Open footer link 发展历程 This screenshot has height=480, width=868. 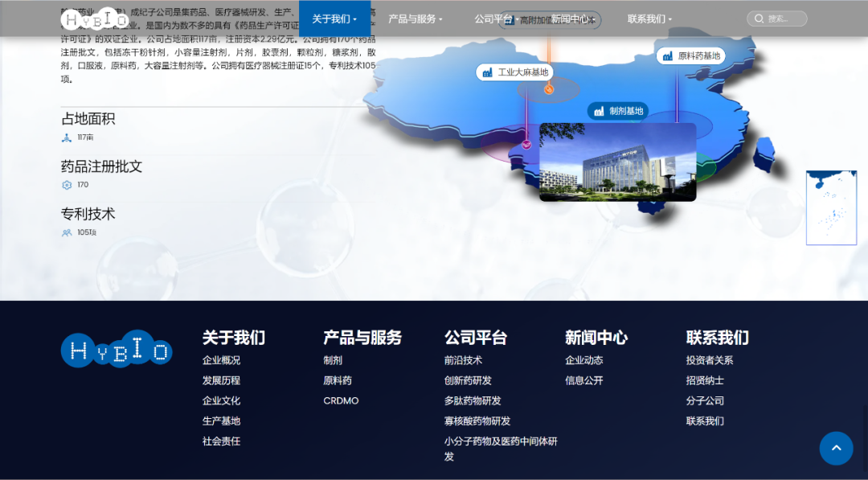tap(222, 381)
